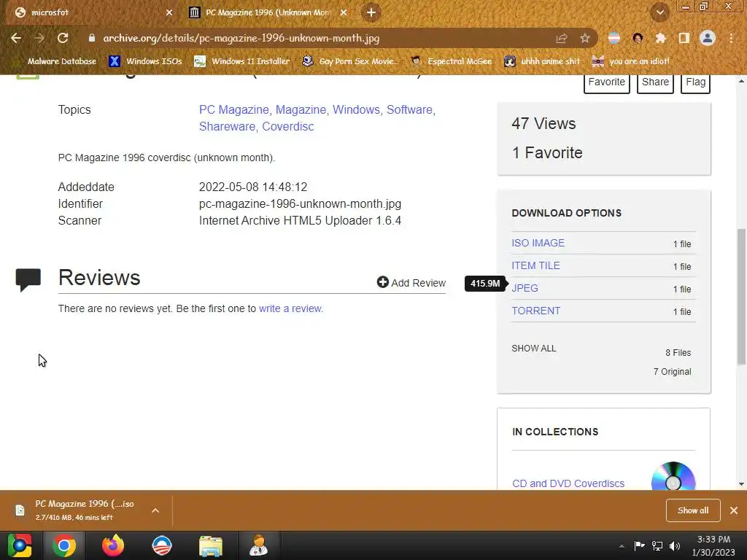Image resolution: width=747 pixels, height=560 pixels.
Task: Click the Favorite button
Action: (607, 82)
